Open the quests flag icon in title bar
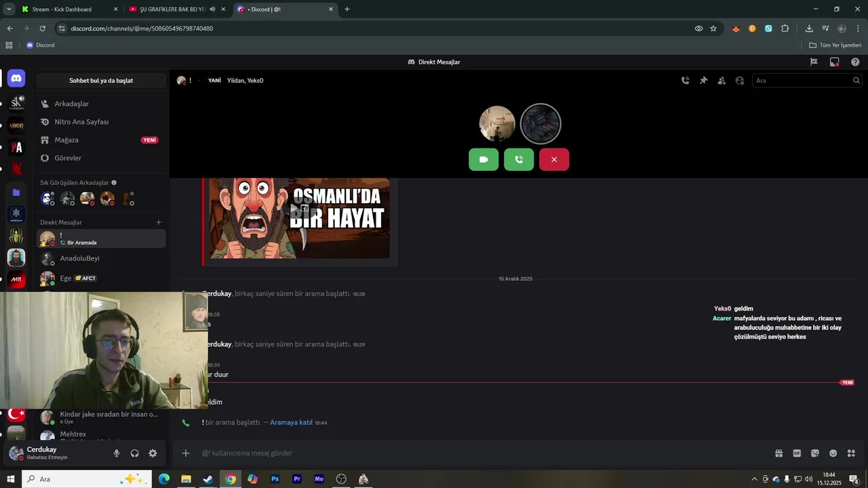 814,62
